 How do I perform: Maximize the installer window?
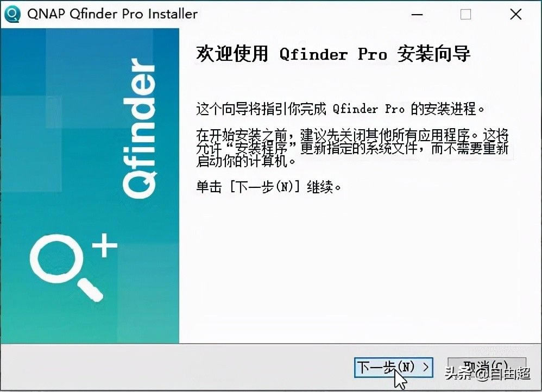(465, 14)
